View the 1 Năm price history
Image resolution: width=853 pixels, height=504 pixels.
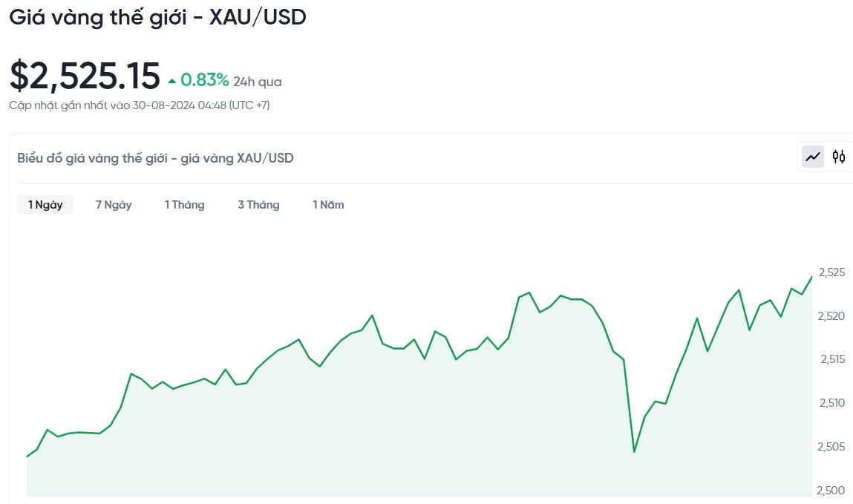tap(328, 205)
